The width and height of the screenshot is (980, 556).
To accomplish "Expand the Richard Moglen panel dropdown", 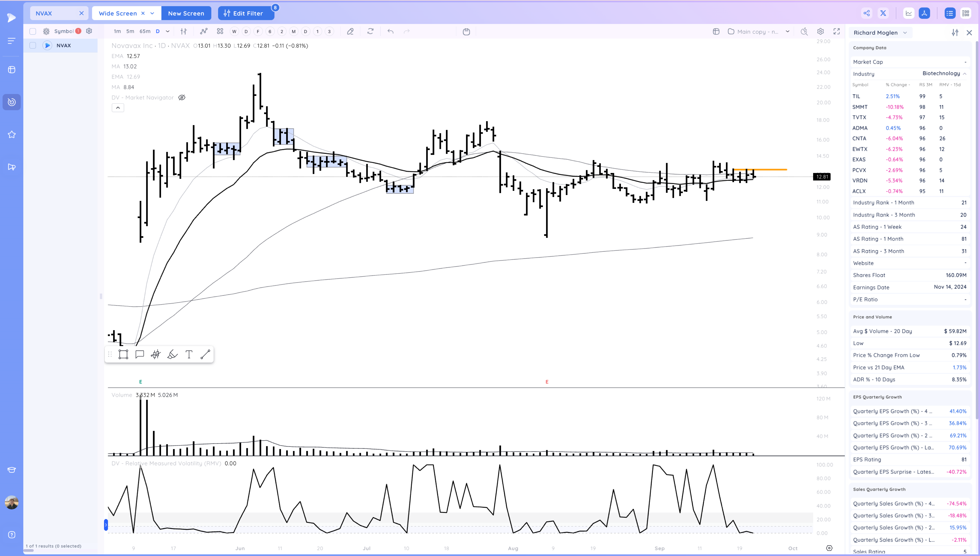I will [x=905, y=33].
